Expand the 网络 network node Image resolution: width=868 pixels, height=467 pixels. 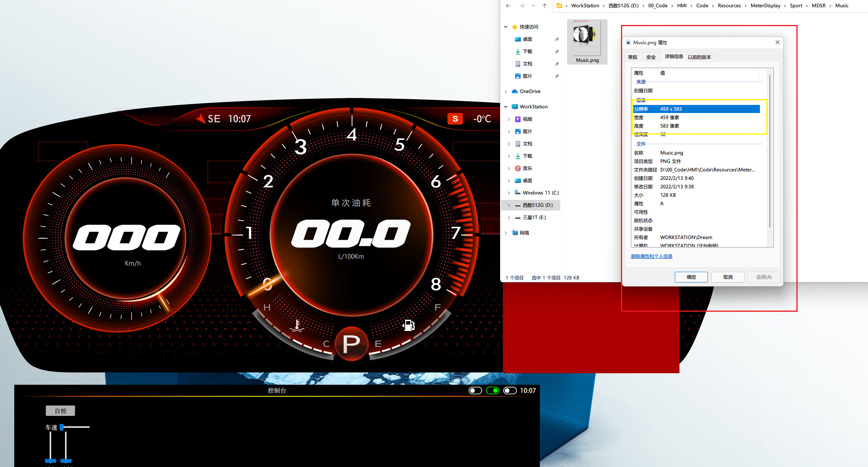506,233
